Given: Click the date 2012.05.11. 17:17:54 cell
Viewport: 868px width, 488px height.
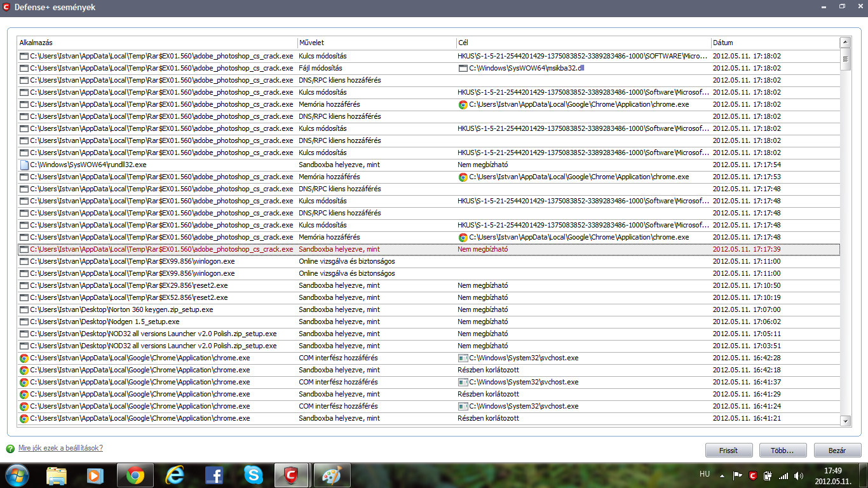Looking at the screenshot, I should click(x=747, y=165).
